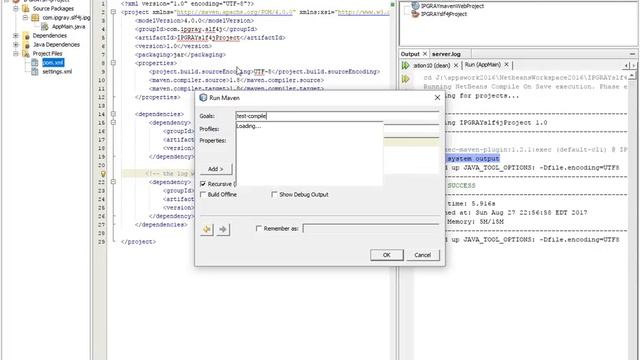Image resolution: width=640 pixels, height=360 pixels.
Task: Select settings.xml in Project Files
Action: tap(57, 71)
